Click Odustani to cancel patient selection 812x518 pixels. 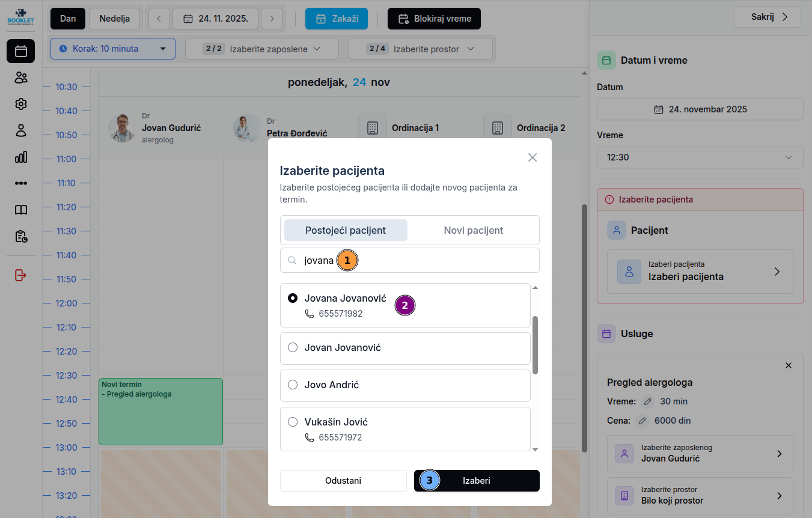[343, 481]
